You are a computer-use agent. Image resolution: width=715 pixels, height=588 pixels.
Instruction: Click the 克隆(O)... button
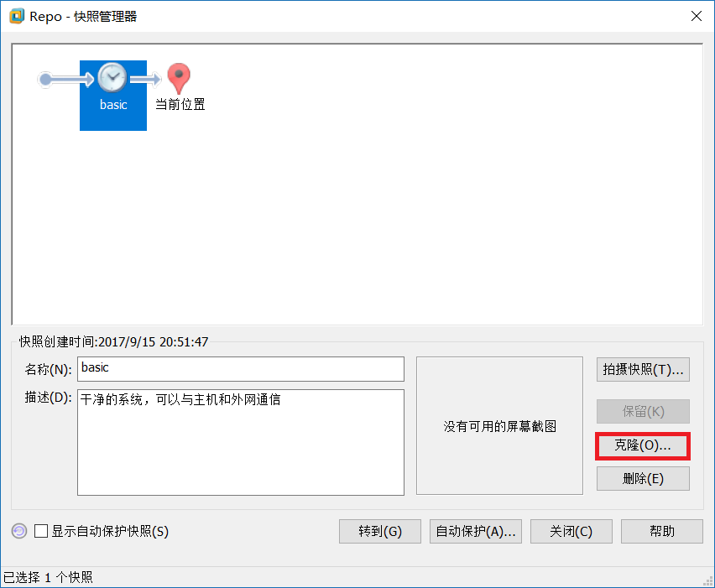pyautogui.click(x=643, y=445)
